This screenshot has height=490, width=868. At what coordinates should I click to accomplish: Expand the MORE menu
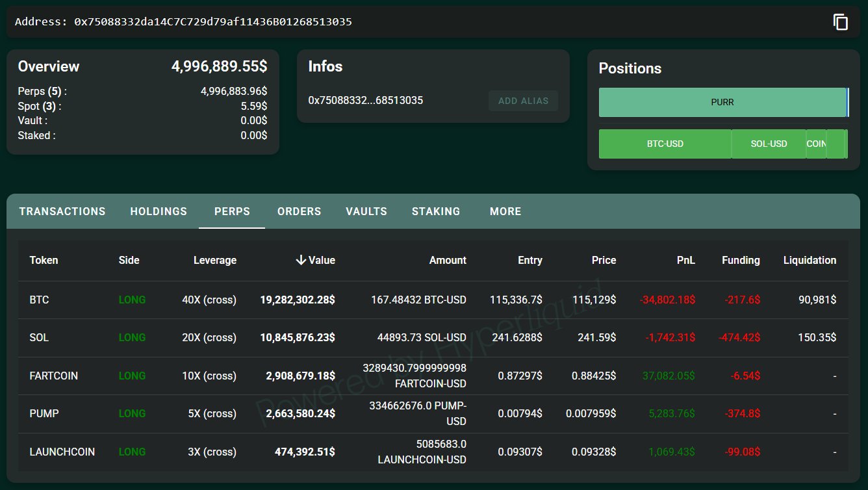click(x=505, y=211)
